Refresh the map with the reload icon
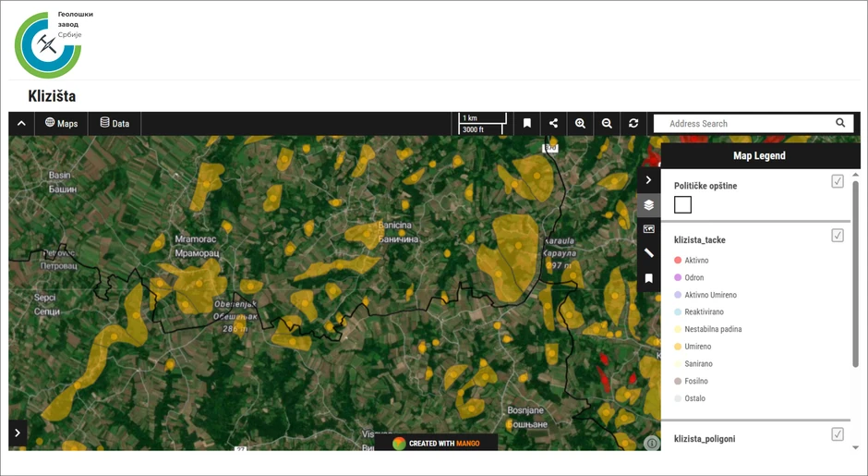Image resolution: width=868 pixels, height=476 pixels. [633, 123]
